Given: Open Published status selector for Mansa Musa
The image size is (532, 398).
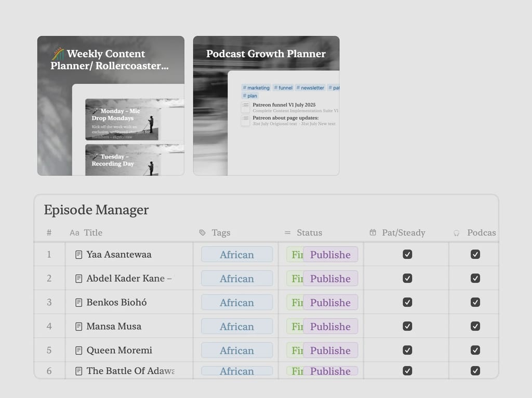Looking at the screenshot, I should coord(330,326).
